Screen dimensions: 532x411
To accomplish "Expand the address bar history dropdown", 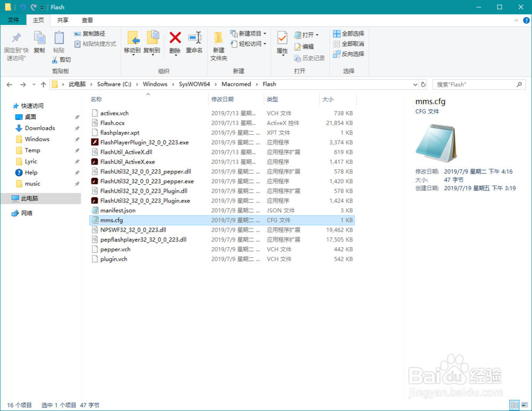I will click(415, 85).
